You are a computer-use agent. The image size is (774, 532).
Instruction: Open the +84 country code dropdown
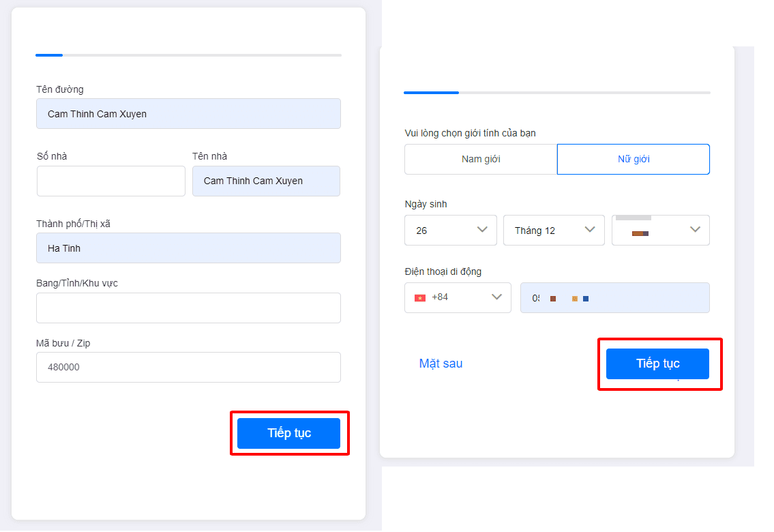(458, 297)
